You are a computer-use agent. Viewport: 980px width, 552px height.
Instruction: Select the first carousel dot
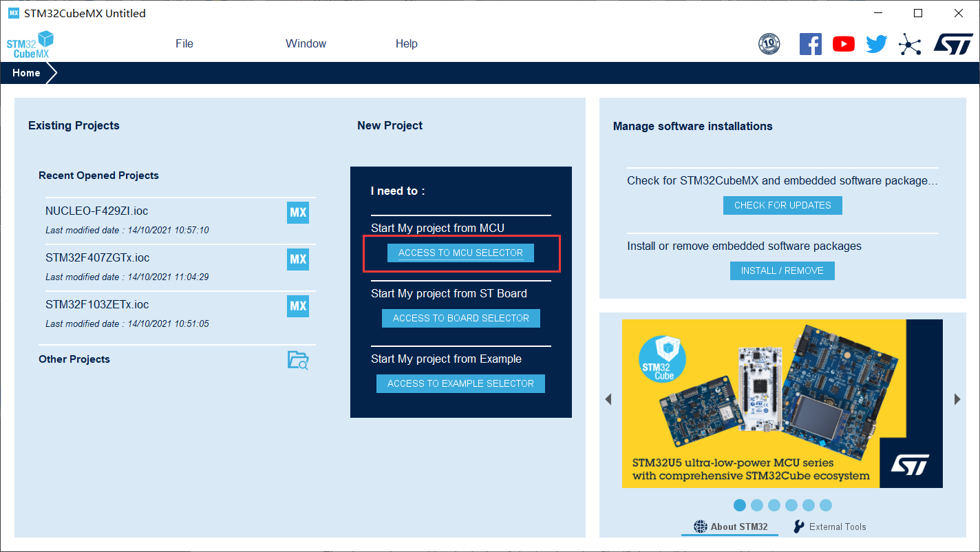(740, 505)
